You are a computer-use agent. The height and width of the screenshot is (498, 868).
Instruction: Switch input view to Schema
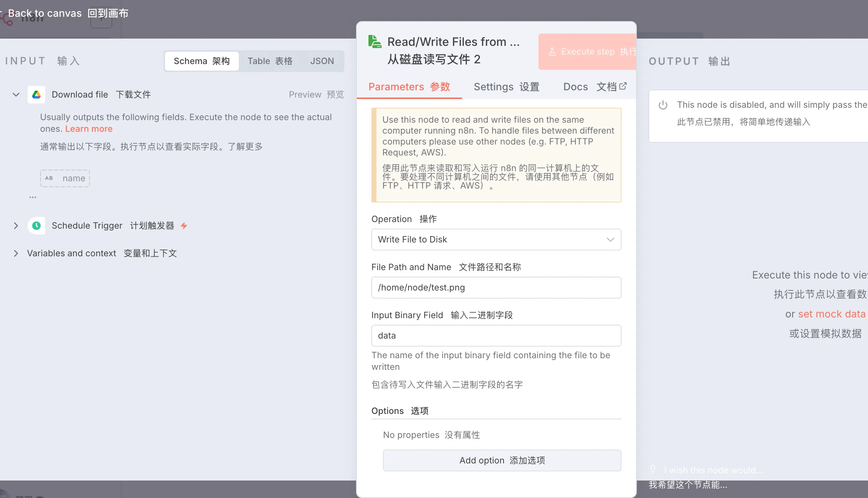point(202,61)
